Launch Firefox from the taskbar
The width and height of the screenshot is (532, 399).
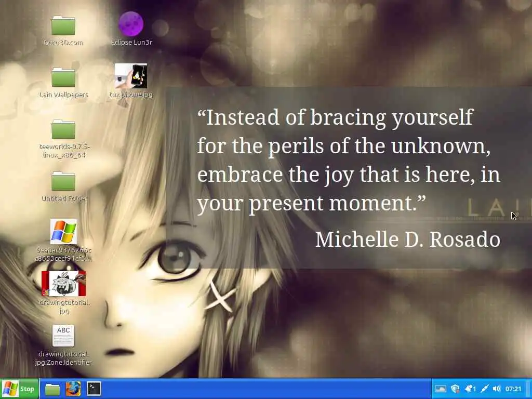tap(73, 389)
